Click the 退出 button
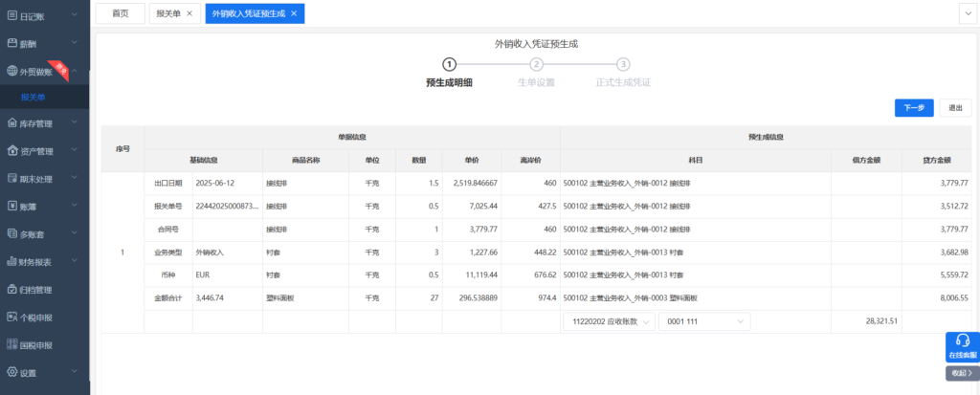980x395 pixels. pos(954,108)
